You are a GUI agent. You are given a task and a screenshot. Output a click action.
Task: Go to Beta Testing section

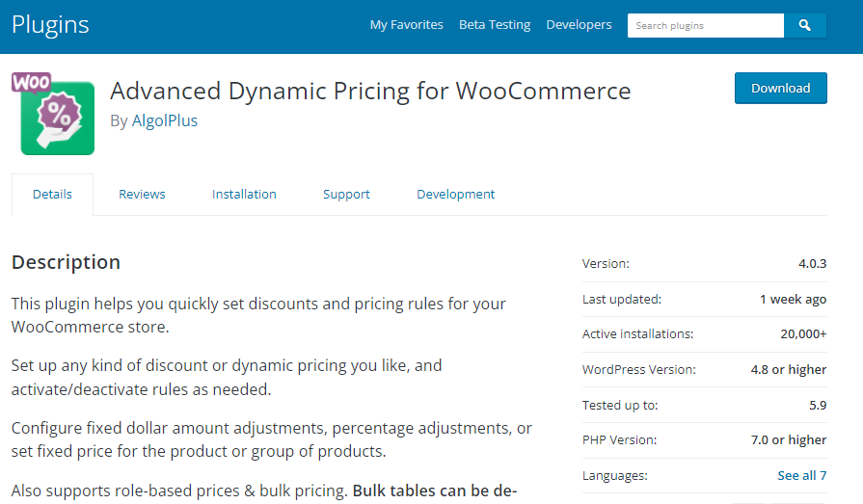coord(495,25)
